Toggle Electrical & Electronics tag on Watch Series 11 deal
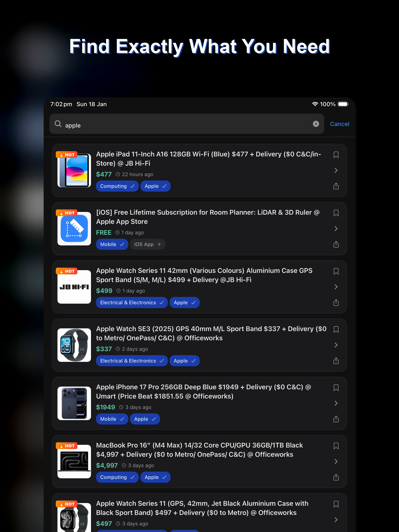Image resolution: width=399 pixels, height=532 pixels. 132,303
